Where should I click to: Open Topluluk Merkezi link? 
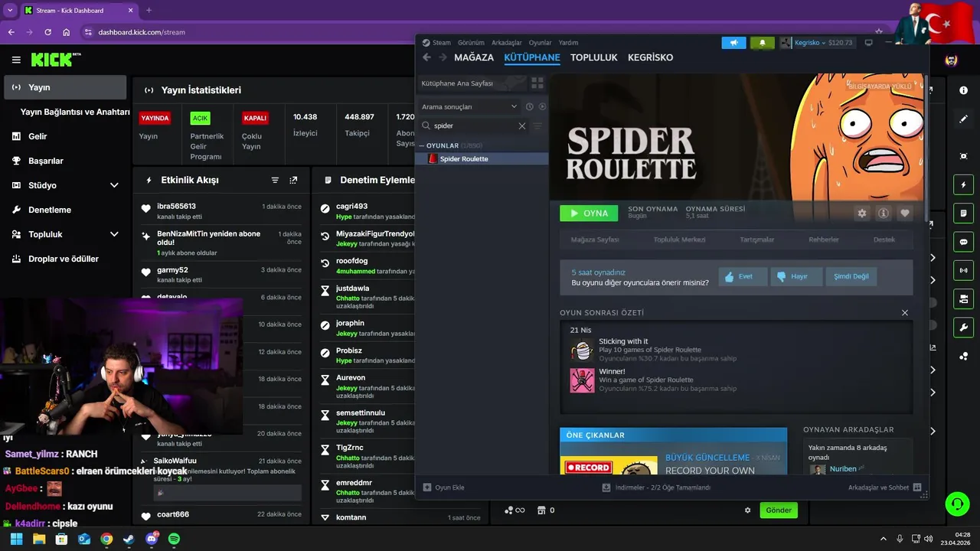[x=679, y=240]
